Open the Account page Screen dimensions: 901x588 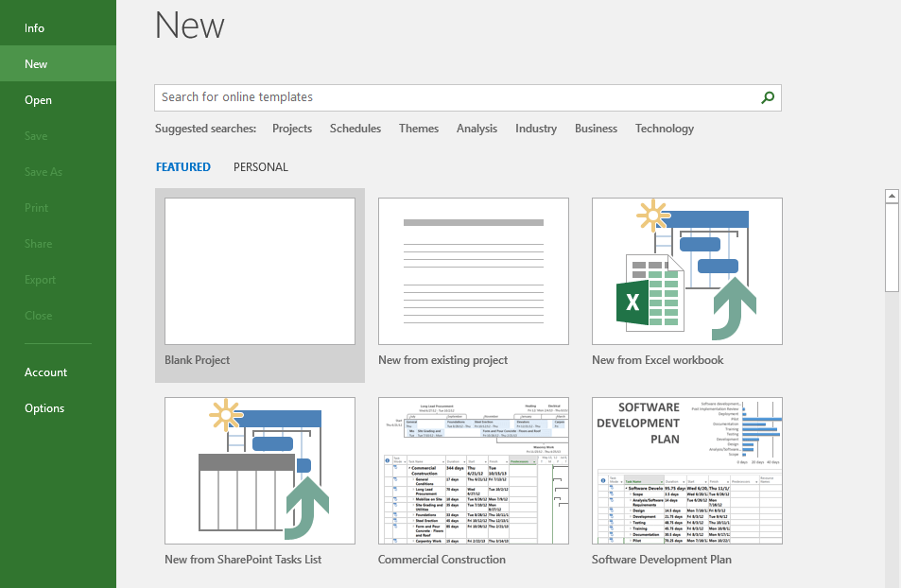click(58, 372)
